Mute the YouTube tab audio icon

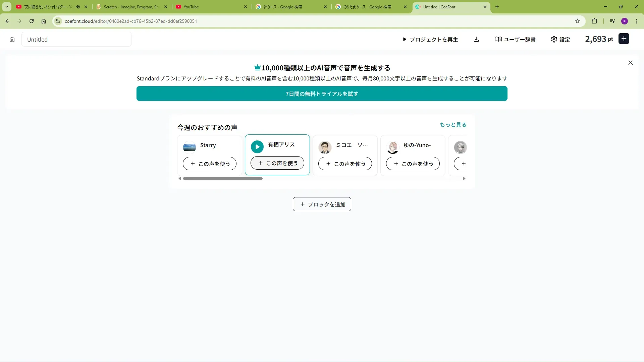pos(78,7)
